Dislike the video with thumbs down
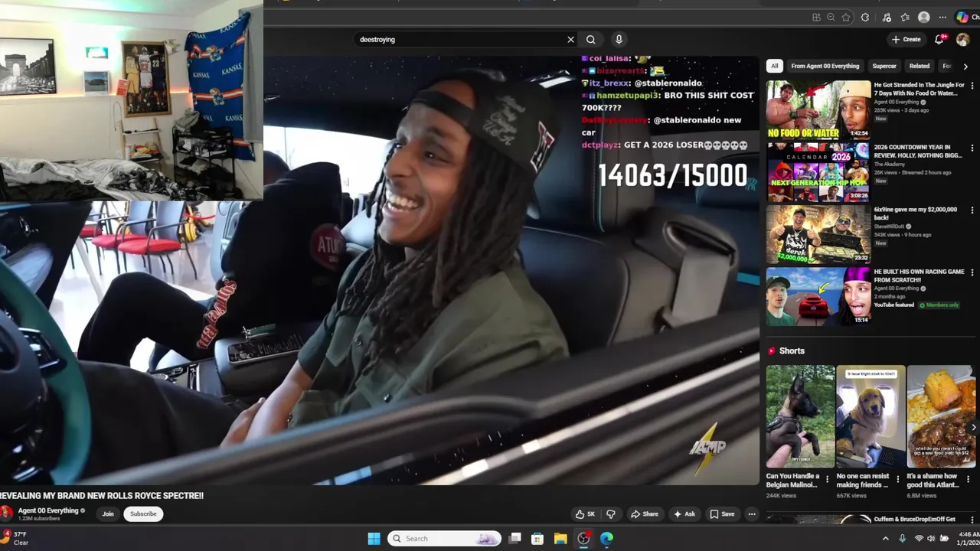This screenshot has height=551, width=980. (611, 514)
